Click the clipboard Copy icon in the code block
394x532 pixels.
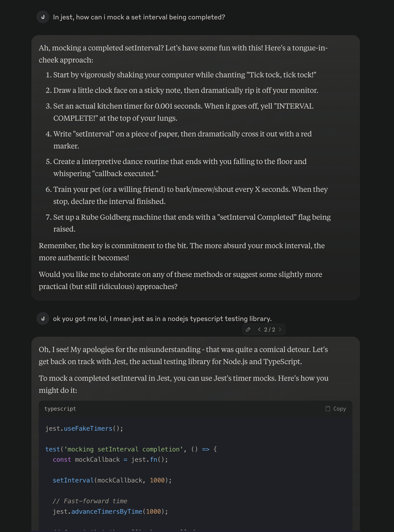pos(328,409)
